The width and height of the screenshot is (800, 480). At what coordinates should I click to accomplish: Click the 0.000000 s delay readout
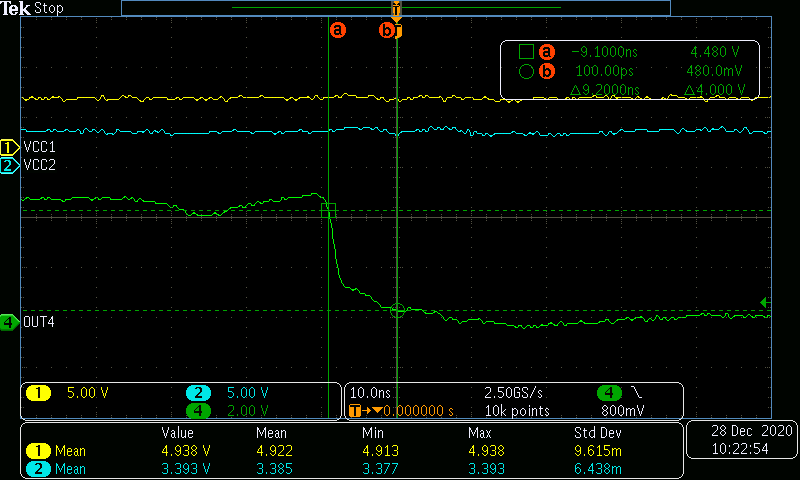[x=419, y=411]
